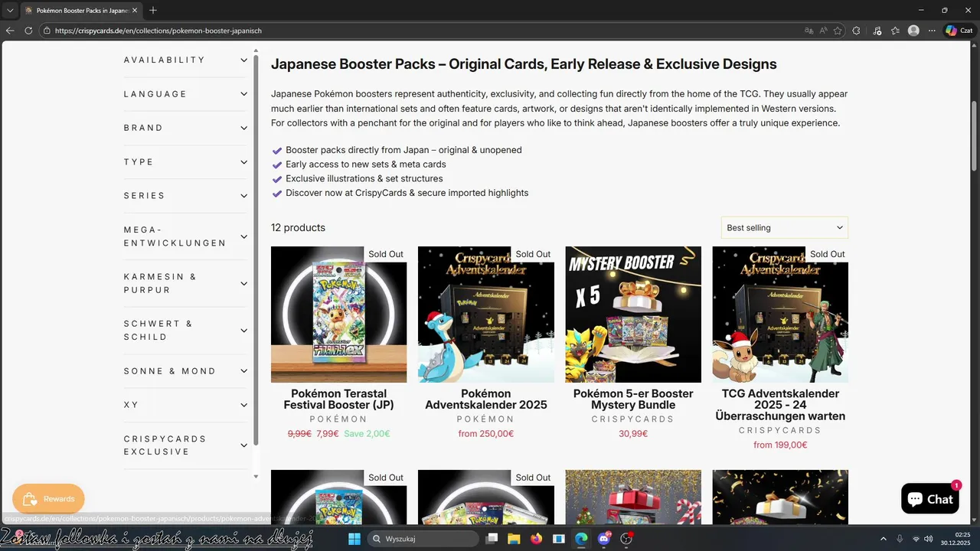
Task: Launch Firefox from the taskbar
Action: 536,539
